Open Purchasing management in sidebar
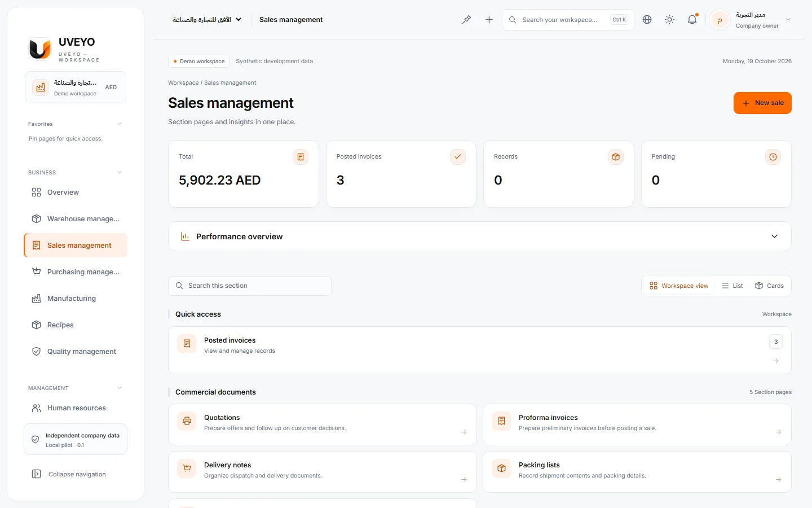Viewport: 812px width, 508px height. (76, 272)
